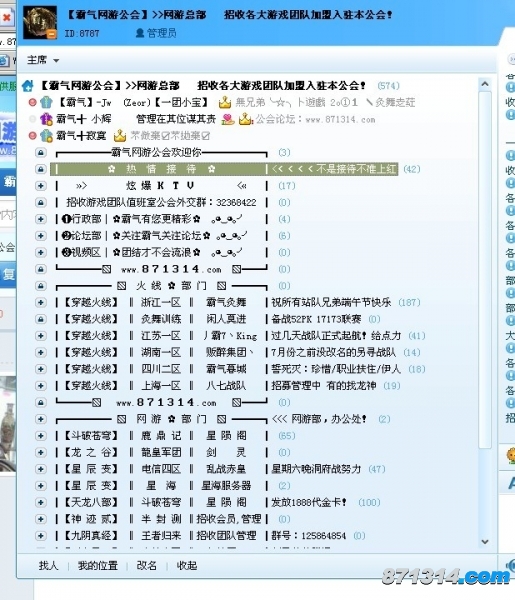Image resolution: width=515 pixels, height=600 pixels.
Task: Click the home icon beside the channel title
Action: (x=28, y=86)
